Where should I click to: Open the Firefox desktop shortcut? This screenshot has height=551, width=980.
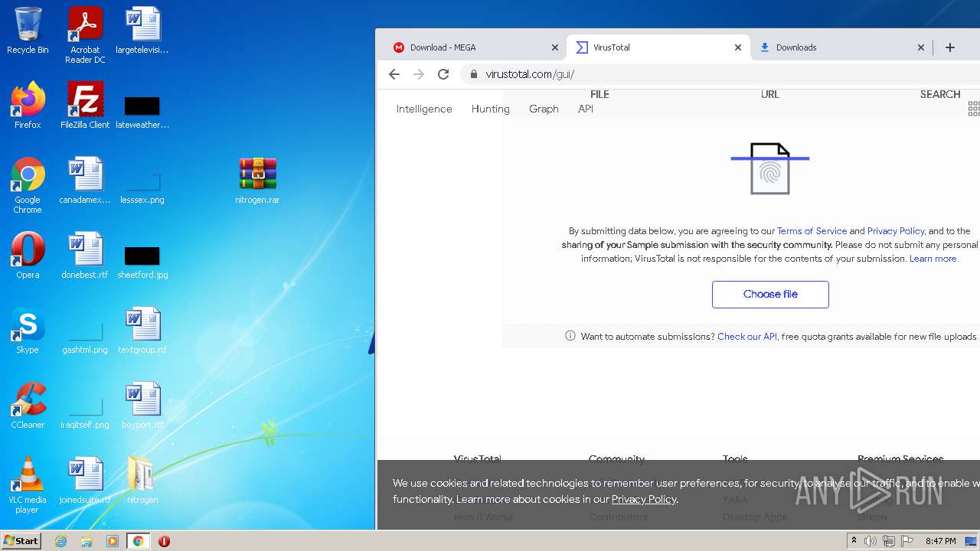pos(28,106)
